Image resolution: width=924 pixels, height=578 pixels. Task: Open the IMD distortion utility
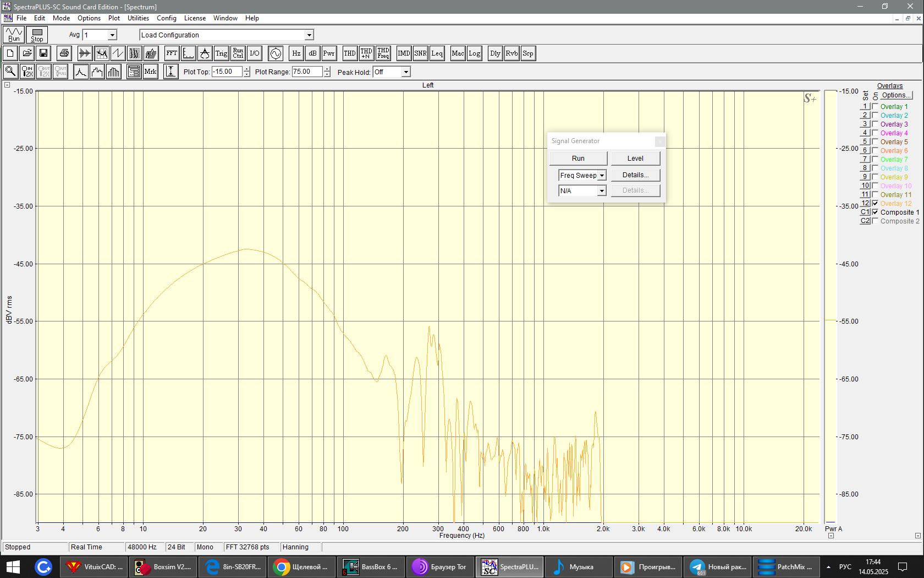click(x=404, y=53)
